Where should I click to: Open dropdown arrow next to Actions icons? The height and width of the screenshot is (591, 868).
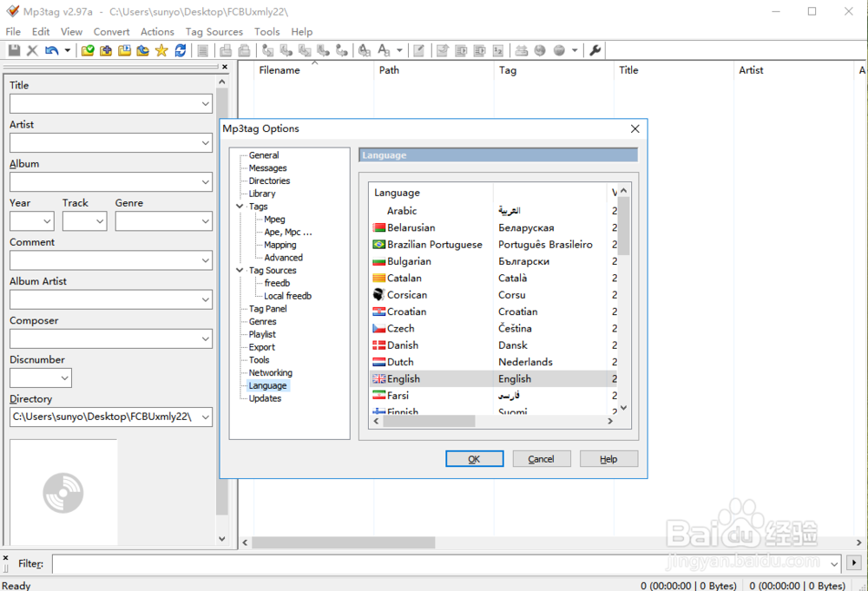pos(399,50)
